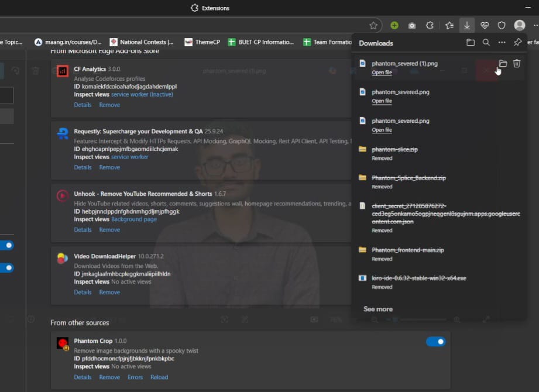Reload the Phantom Crop extension
This screenshot has width=539, height=392.
coord(159,377)
